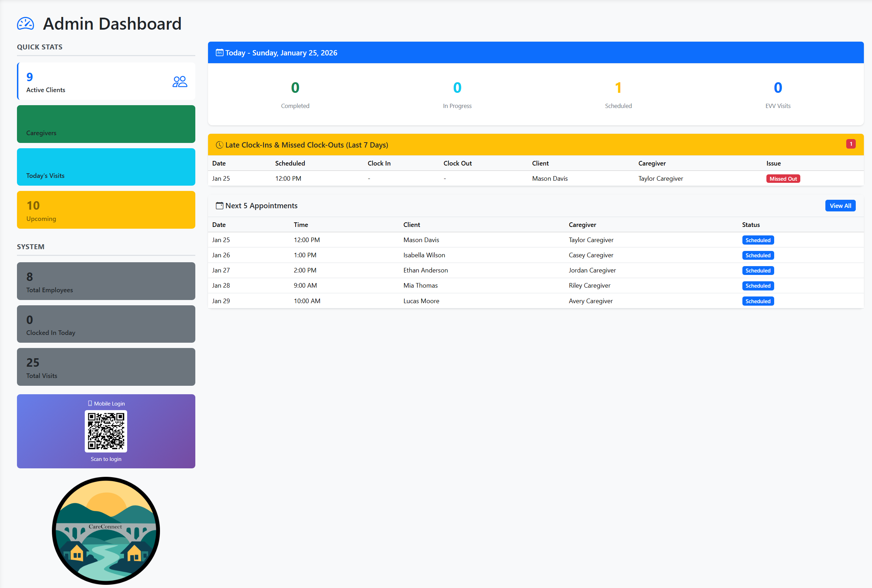Viewport: 872px width, 588px height.
Task: Click the QR code to scan for login
Action: click(106, 432)
